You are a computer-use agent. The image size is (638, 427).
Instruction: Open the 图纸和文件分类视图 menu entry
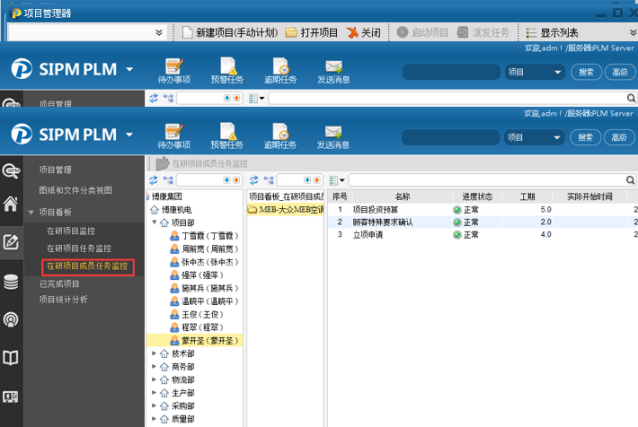click(75, 191)
